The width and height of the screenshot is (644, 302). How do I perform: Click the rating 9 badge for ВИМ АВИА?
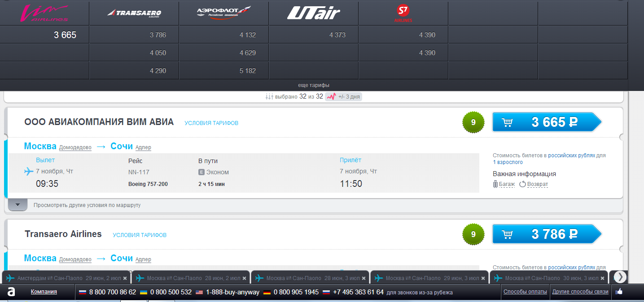[x=473, y=122]
